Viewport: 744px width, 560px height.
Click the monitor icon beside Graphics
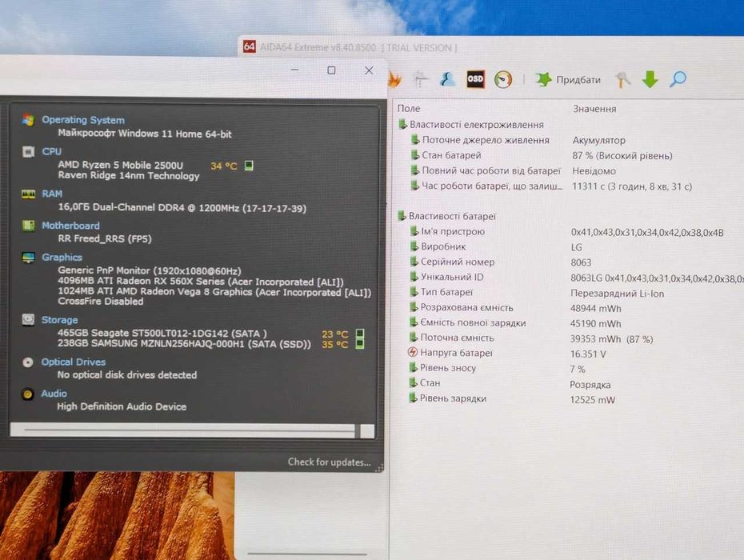point(28,258)
